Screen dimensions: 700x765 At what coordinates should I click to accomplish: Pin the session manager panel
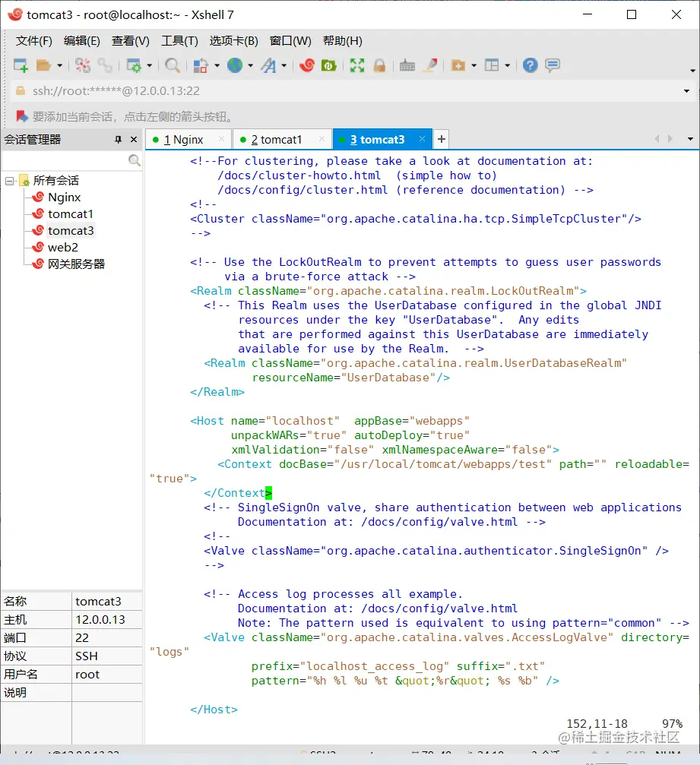tap(118, 140)
